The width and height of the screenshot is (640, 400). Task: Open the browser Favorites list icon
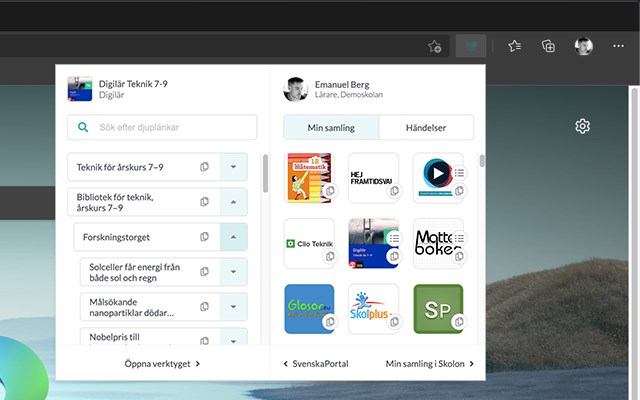515,46
